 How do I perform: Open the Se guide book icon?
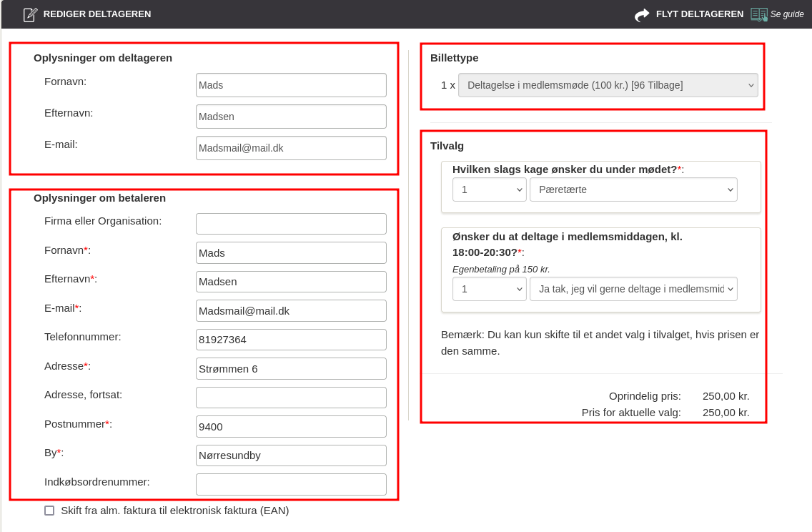coord(758,14)
